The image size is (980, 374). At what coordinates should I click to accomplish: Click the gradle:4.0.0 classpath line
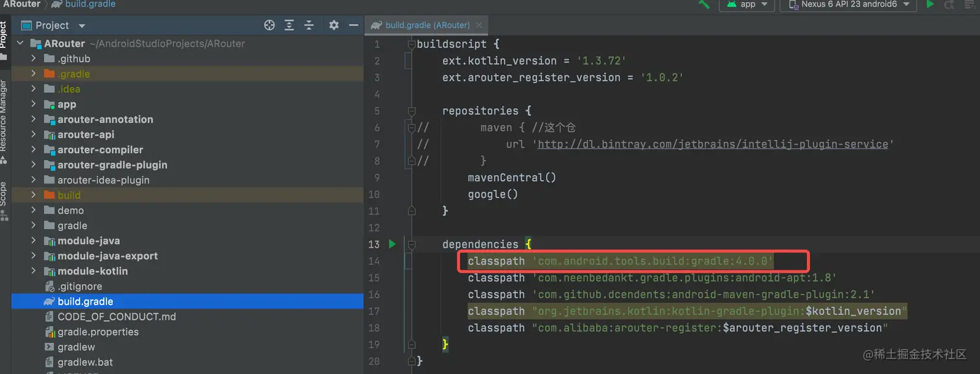coord(621,261)
